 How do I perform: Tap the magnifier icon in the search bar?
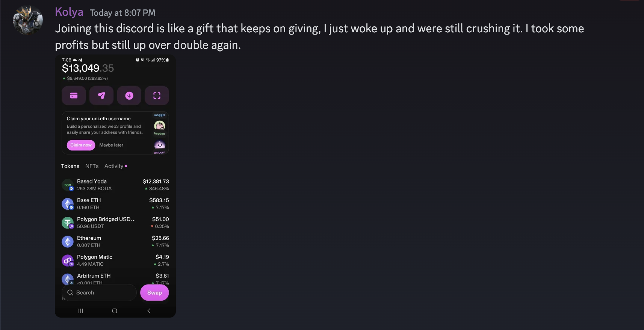tap(70, 292)
